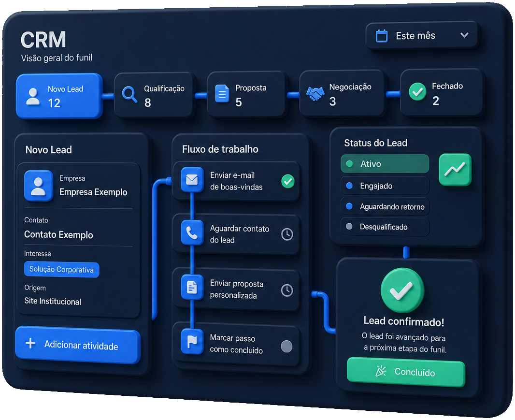Toggle the completed check on Enviar e-mail

[288, 181]
